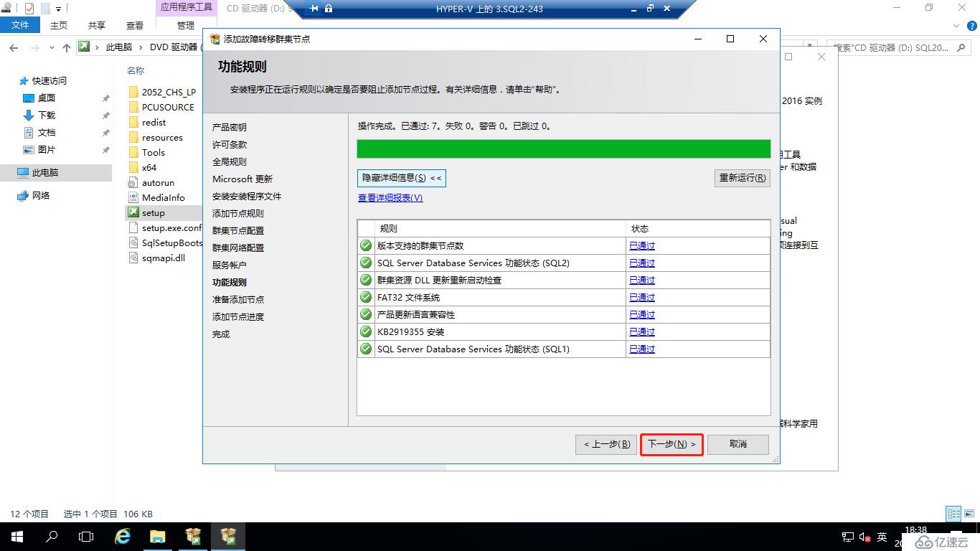
Task: Select 准备添加节点 step in sidebar
Action: (x=238, y=300)
